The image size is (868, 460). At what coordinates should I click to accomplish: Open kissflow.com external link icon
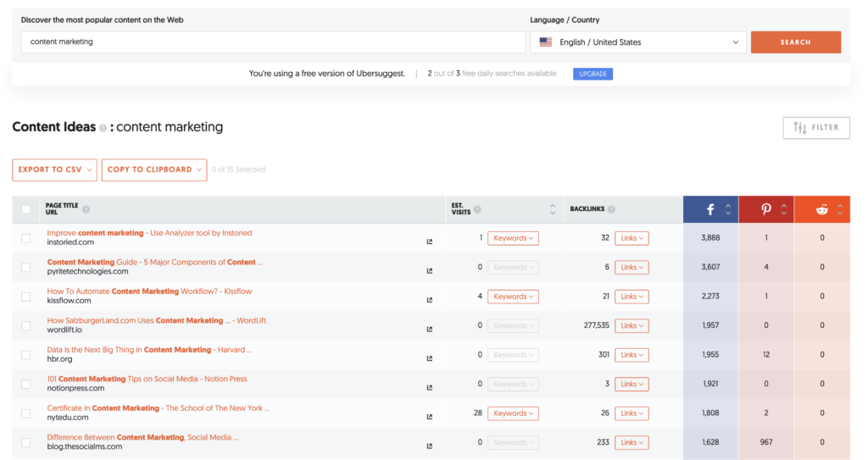click(430, 300)
